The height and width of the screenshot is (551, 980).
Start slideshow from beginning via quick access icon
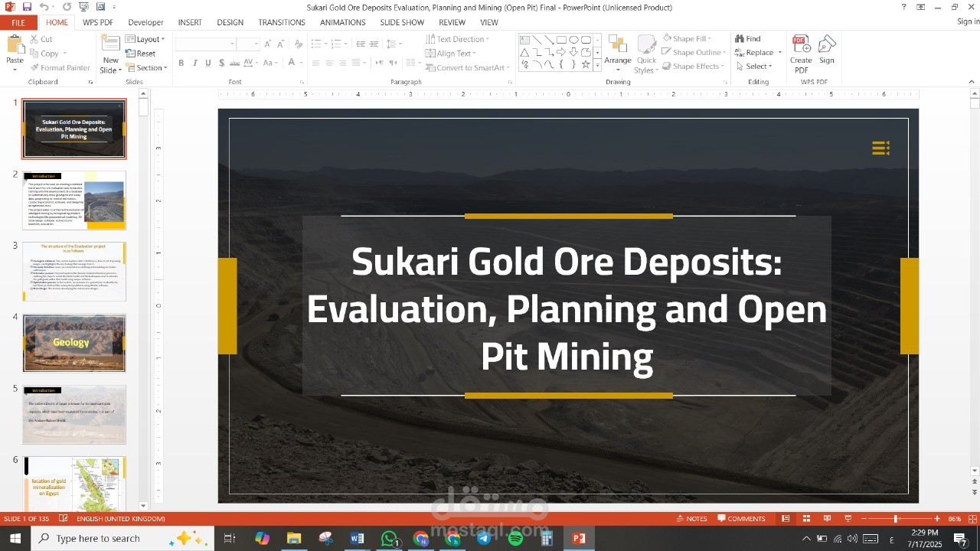tap(83, 7)
